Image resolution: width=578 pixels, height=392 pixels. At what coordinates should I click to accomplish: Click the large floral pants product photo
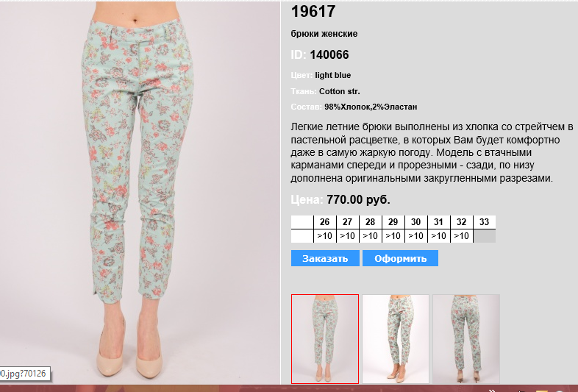[x=140, y=193]
